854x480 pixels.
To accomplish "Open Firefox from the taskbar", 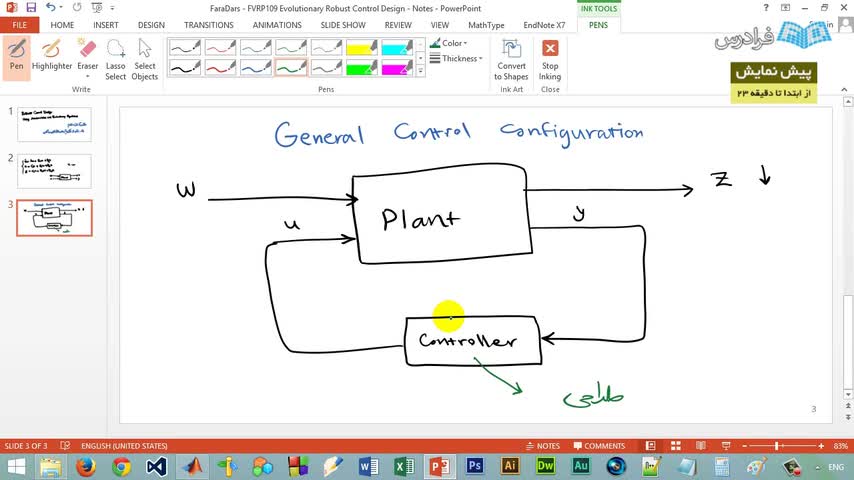I will [x=86, y=466].
